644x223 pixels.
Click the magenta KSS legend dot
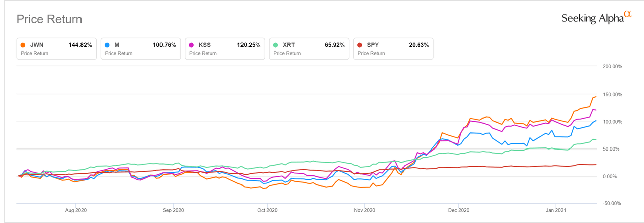[x=192, y=45]
